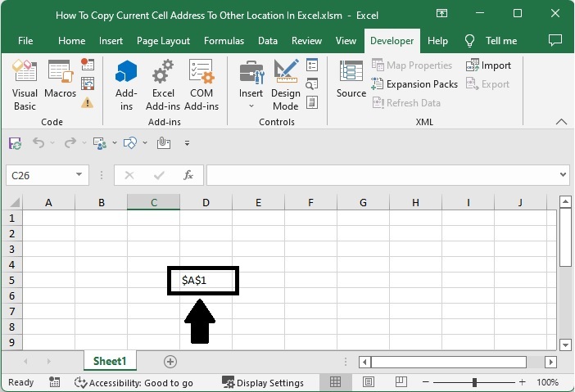The image size is (575, 392).
Task: Expand the Insert controls dropdown
Action: pos(251,106)
